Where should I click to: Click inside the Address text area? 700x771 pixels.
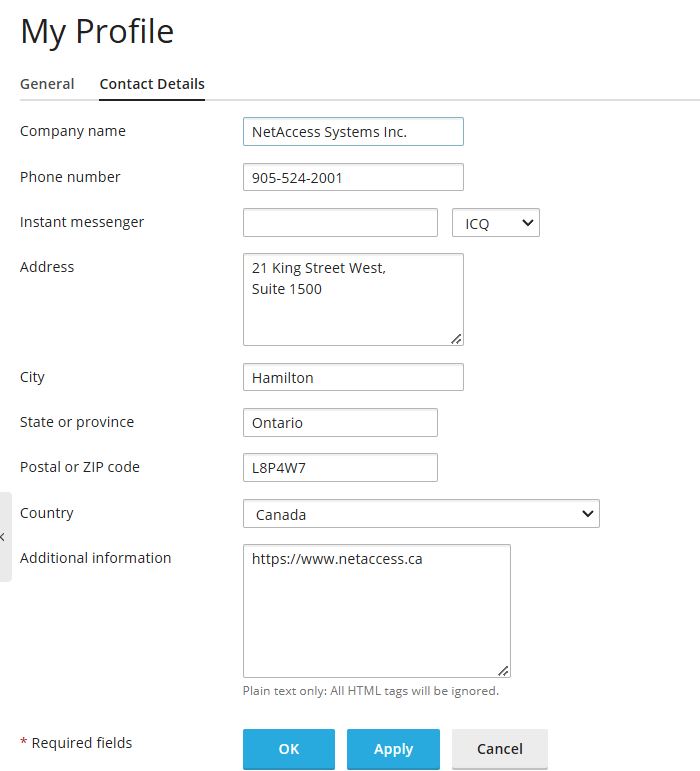coord(353,299)
